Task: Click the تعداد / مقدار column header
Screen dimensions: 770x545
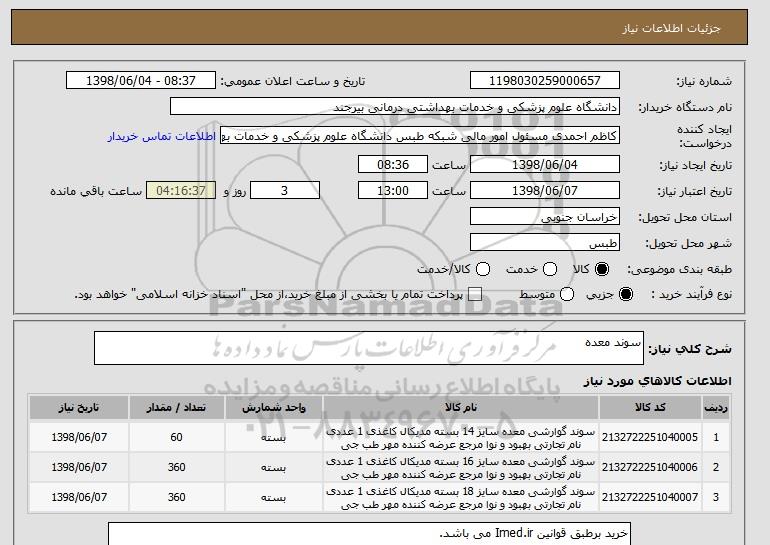Action: [x=176, y=408]
